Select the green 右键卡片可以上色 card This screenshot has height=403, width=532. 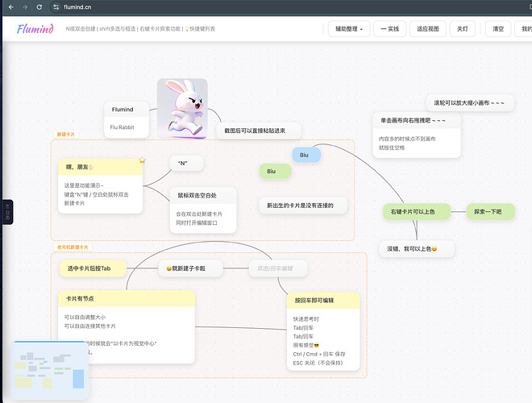tap(416, 212)
